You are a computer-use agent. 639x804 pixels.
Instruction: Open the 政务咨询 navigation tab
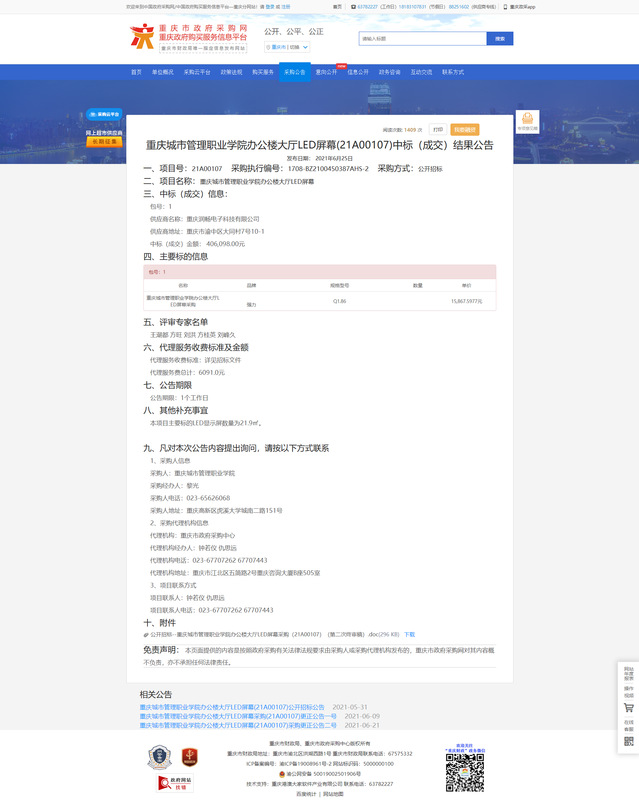coord(389,72)
